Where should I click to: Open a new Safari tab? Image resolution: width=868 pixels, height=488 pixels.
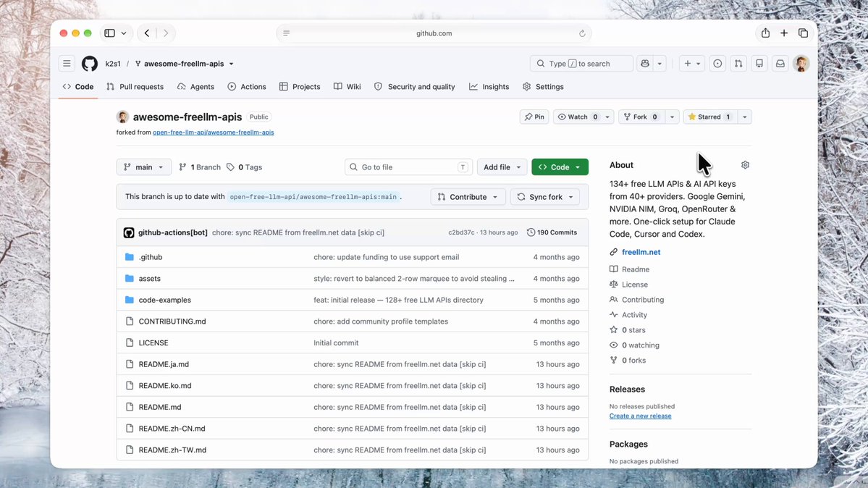784,33
